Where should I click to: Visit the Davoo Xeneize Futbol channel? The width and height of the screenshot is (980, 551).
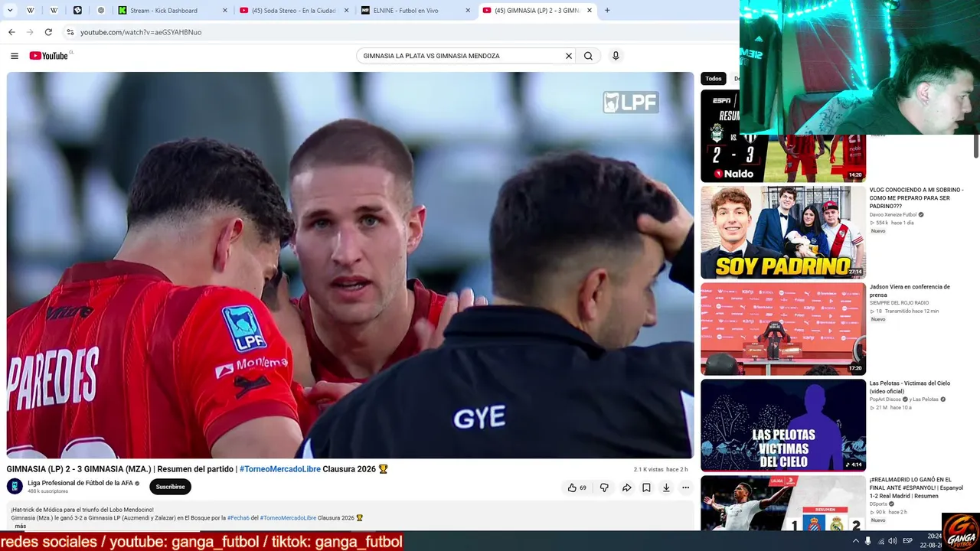pos(893,215)
